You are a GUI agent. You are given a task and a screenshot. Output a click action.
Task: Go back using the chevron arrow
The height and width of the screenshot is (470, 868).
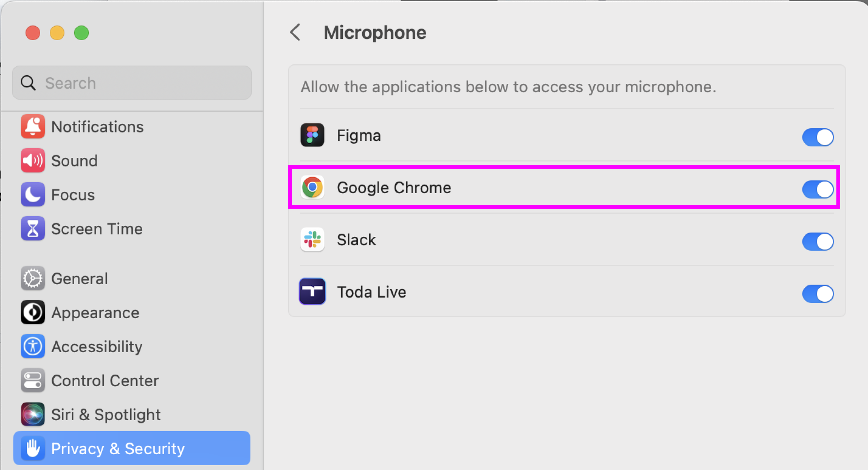295,32
